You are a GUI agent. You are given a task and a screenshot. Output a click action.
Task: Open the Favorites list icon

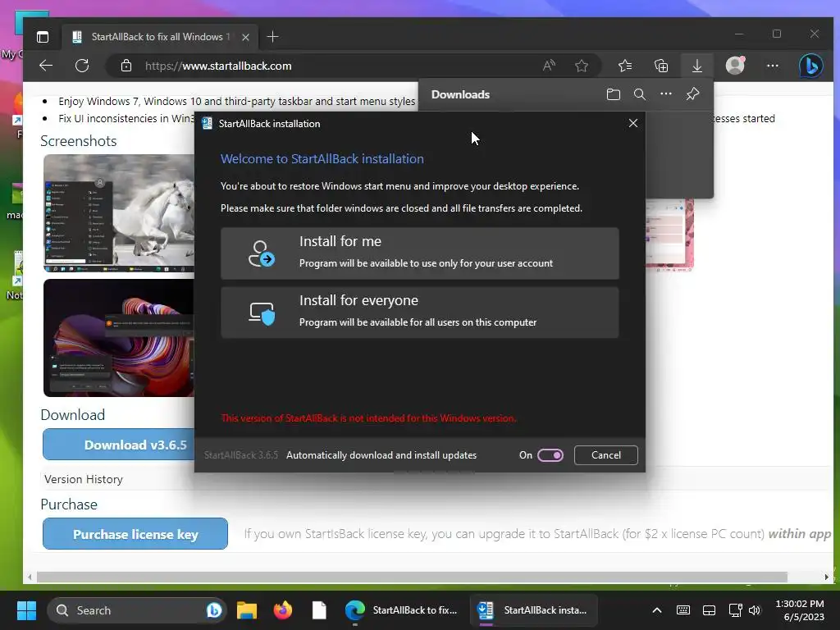pos(625,66)
